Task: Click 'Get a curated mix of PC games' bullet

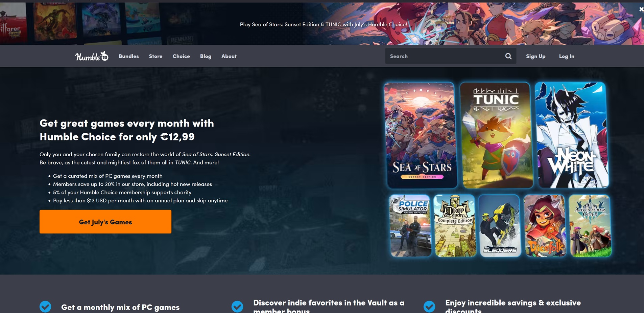Action: coord(108,176)
